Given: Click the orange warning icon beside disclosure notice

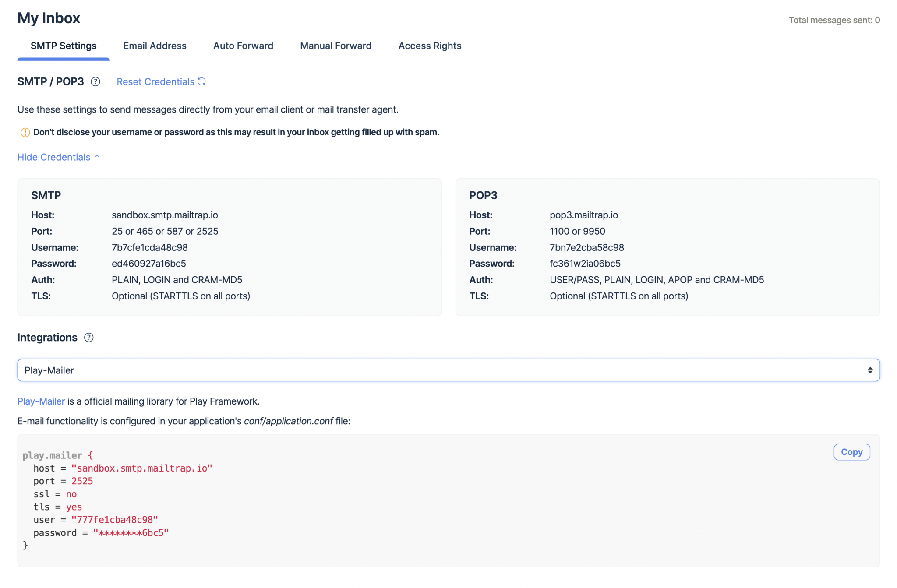Looking at the screenshot, I should [x=25, y=132].
